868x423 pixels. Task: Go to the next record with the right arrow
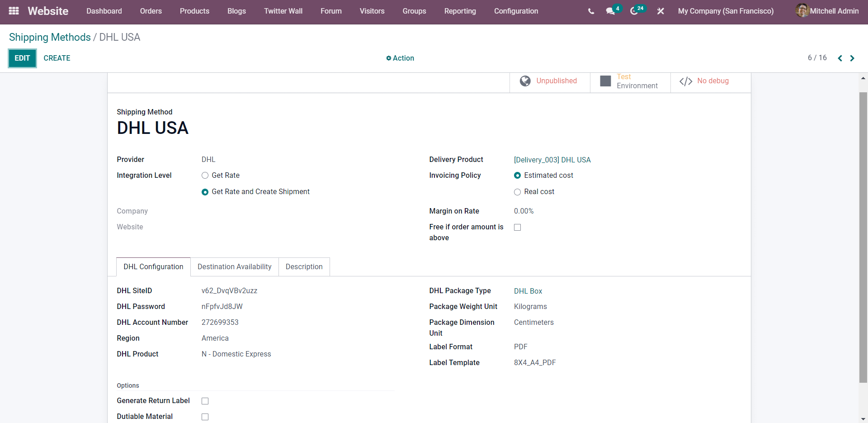click(852, 58)
